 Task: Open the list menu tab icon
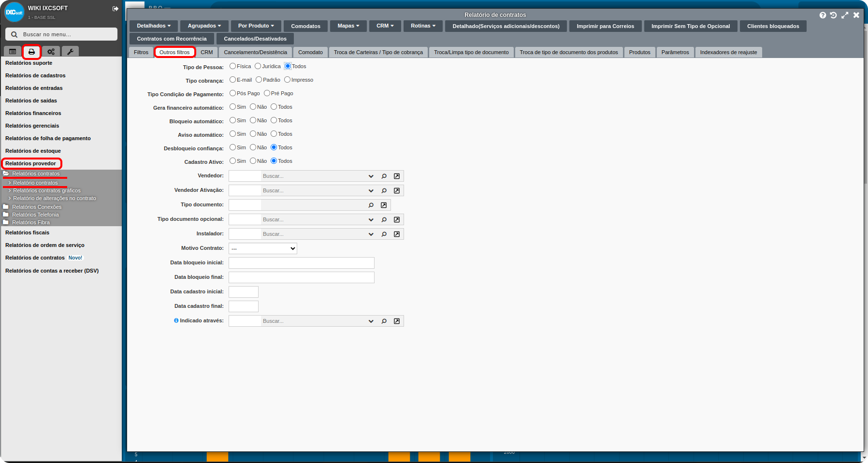point(13,52)
